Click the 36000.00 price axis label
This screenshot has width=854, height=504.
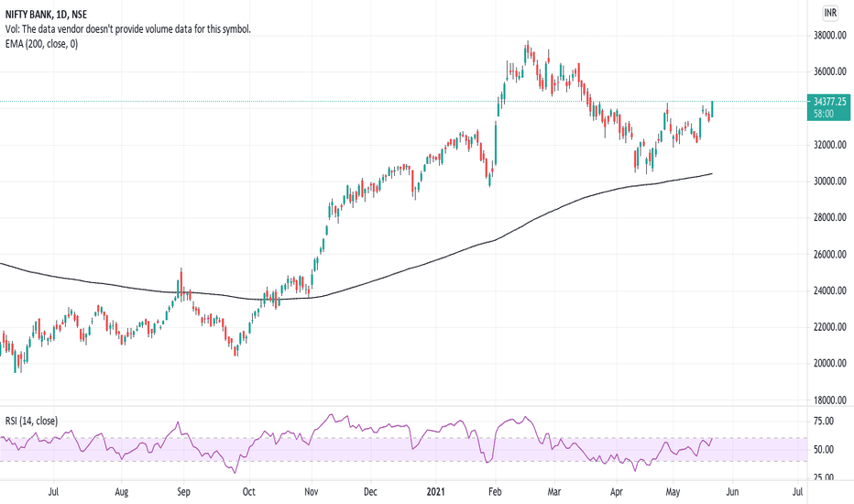pyautogui.click(x=829, y=71)
